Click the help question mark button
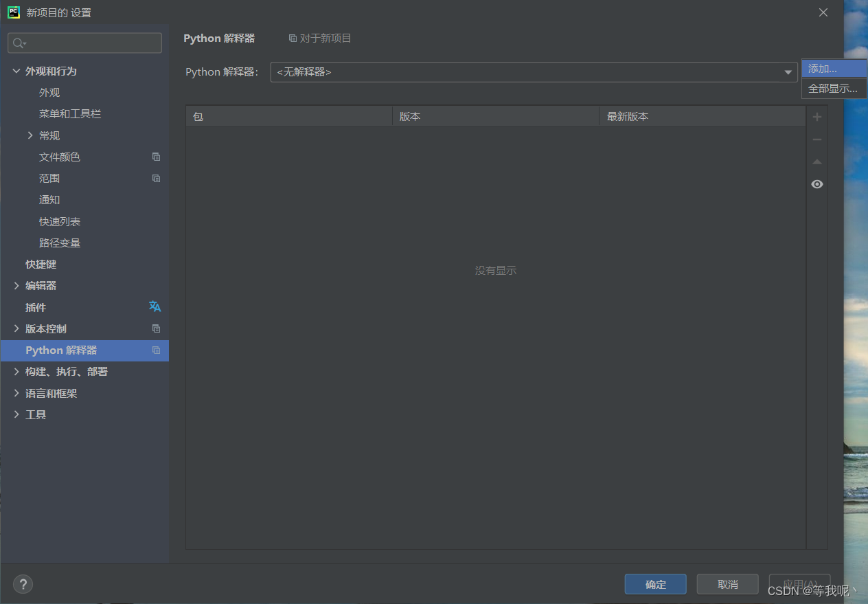 (x=23, y=584)
